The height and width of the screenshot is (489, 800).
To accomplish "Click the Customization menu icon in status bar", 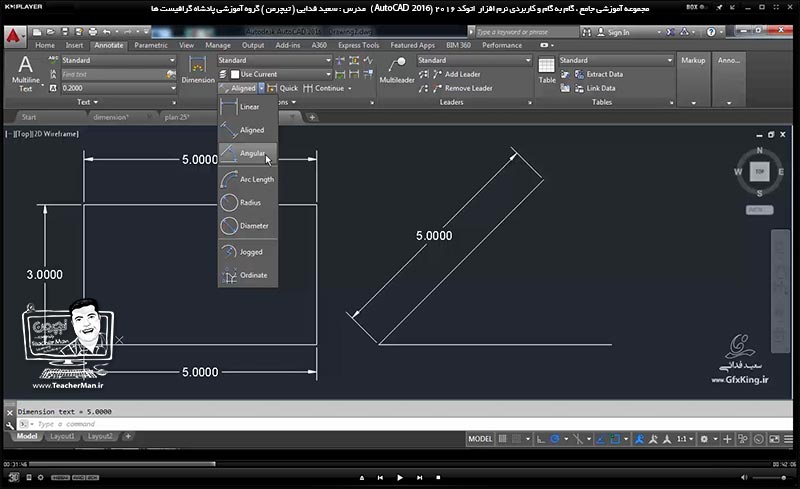I will click(788, 439).
